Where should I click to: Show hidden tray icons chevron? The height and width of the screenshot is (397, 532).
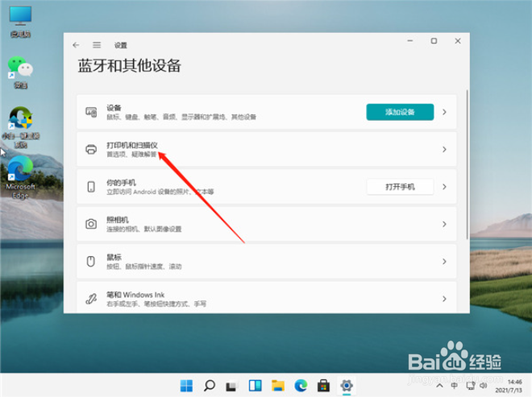coord(439,386)
